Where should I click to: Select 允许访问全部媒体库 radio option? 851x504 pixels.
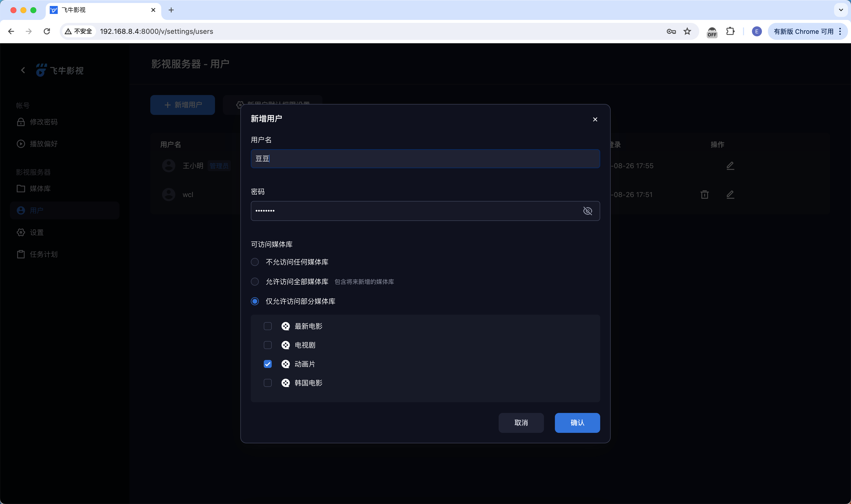255,282
